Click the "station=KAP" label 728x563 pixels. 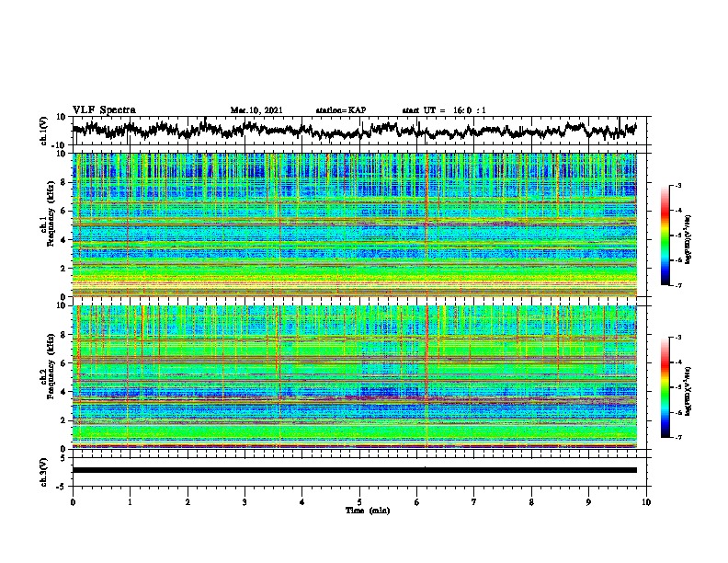[x=341, y=110]
